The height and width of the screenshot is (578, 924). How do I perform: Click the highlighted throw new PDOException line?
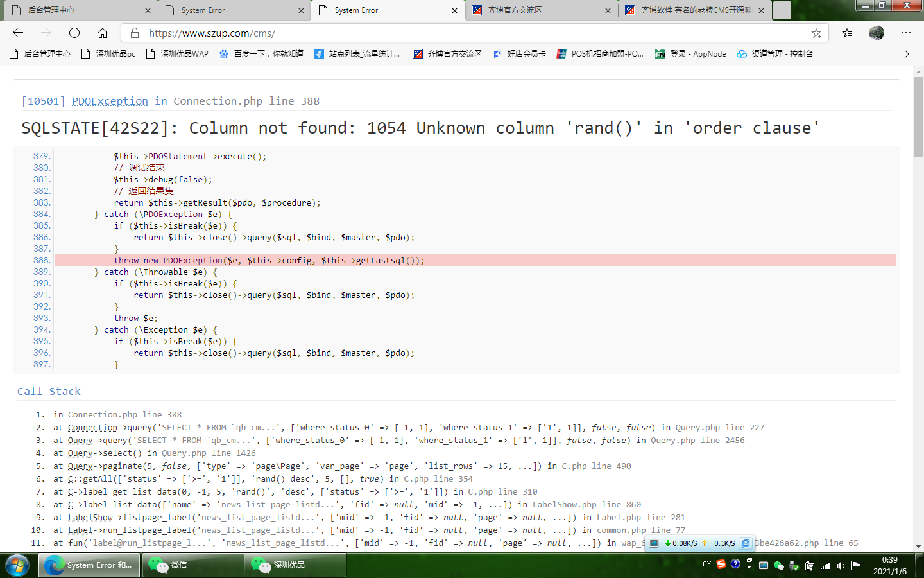[475, 260]
